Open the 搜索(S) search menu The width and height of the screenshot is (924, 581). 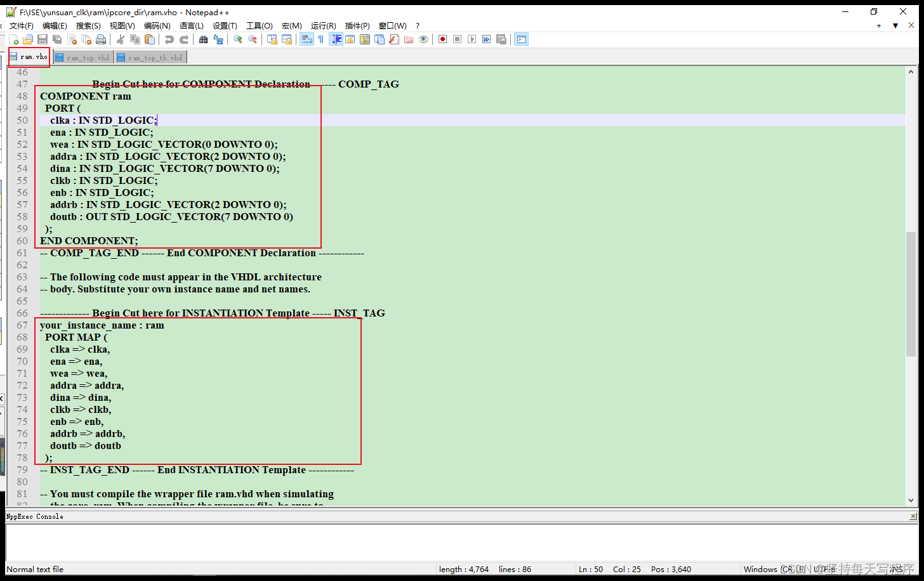[88, 25]
